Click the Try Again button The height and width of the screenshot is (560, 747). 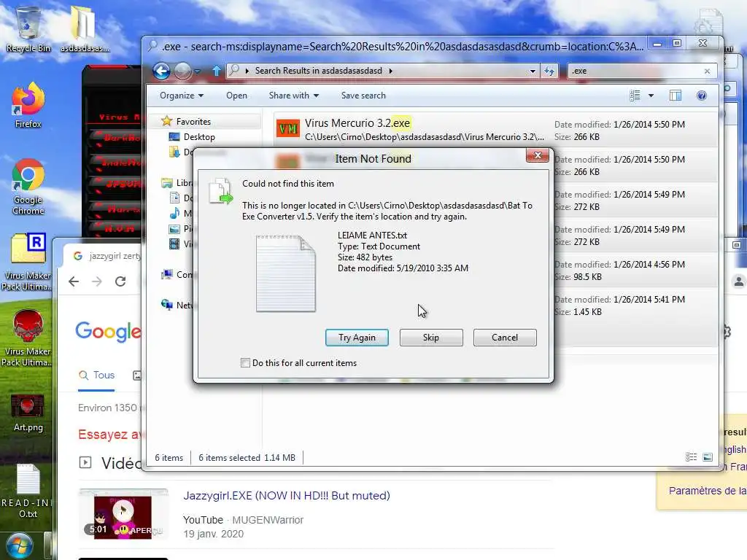[x=357, y=338]
